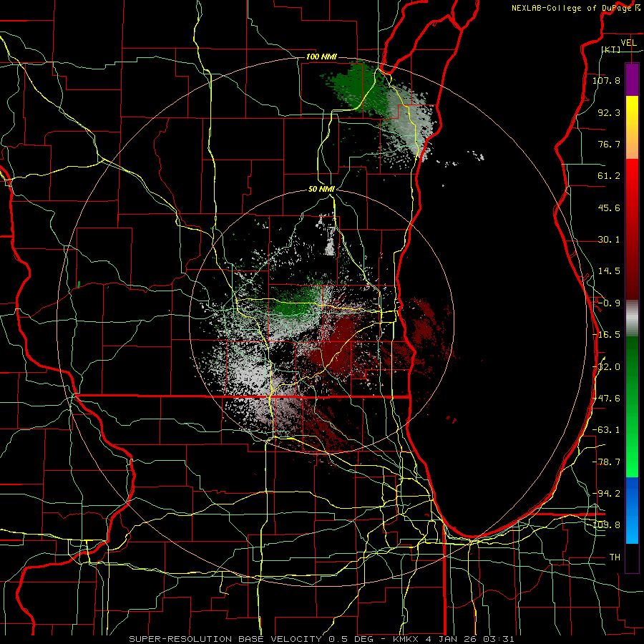This screenshot has width=644, height=644.
Task: Click the -32.0 velocity scale value
Action: click(x=606, y=367)
